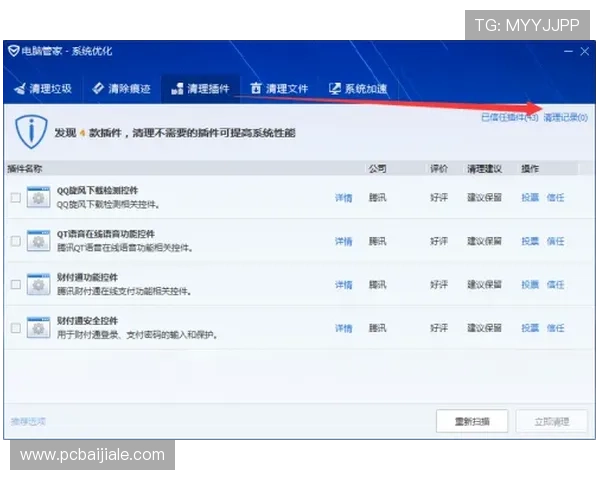Click 信任 in 财付通安全控件 row
The height and width of the screenshot is (480, 600).
[x=555, y=328]
